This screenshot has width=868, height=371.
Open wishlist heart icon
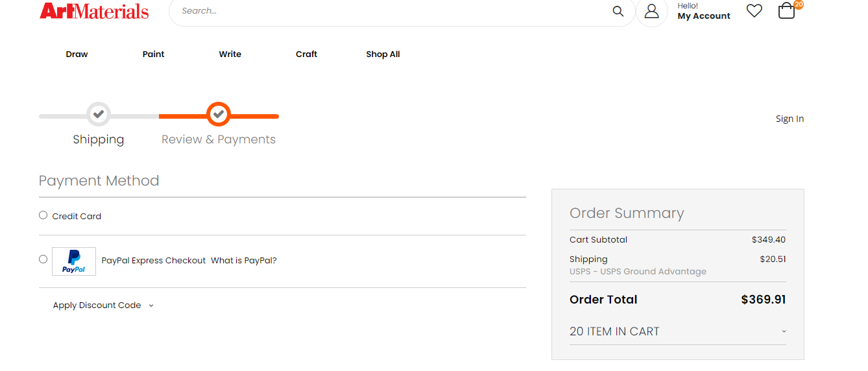(x=754, y=11)
